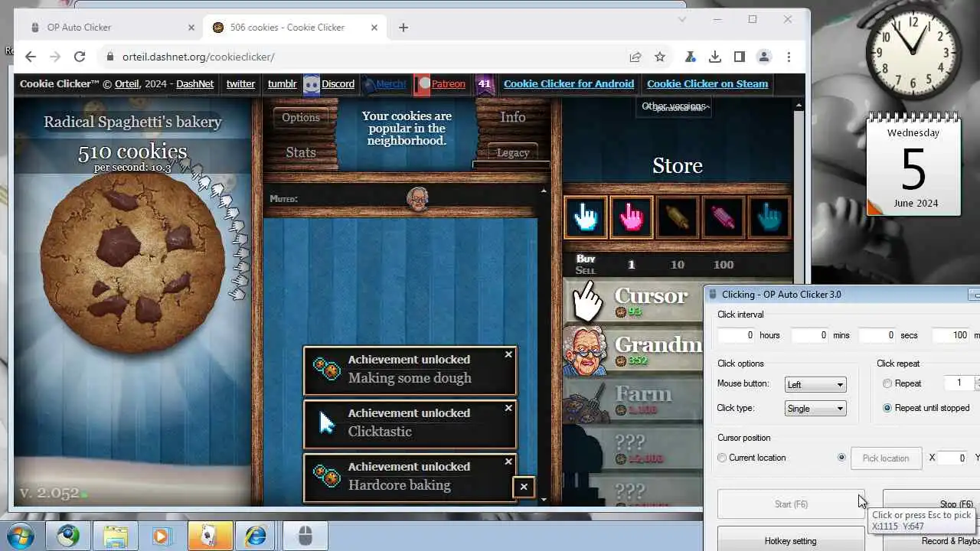Viewport: 980px width, 551px height.
Task: Open Click type dropdown in Auto Clicker
Action: (x=815, y=409)
